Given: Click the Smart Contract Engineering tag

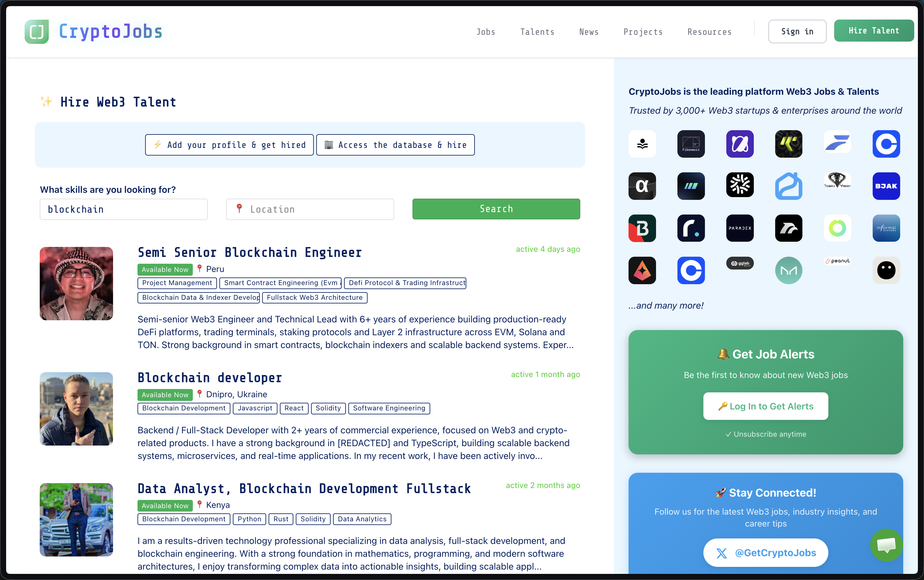Looking at the screenshot, I should point(280,283).
